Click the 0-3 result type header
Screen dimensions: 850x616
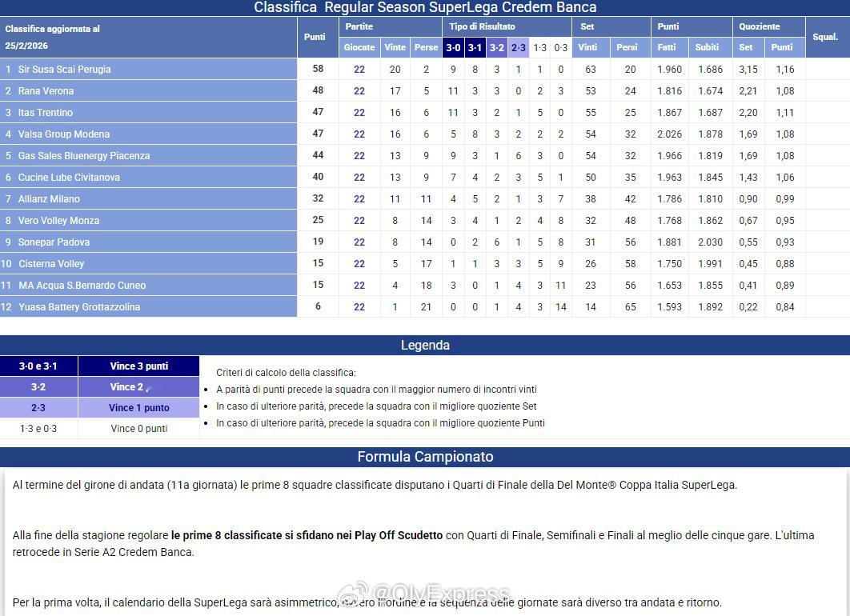tap(560, 48)
